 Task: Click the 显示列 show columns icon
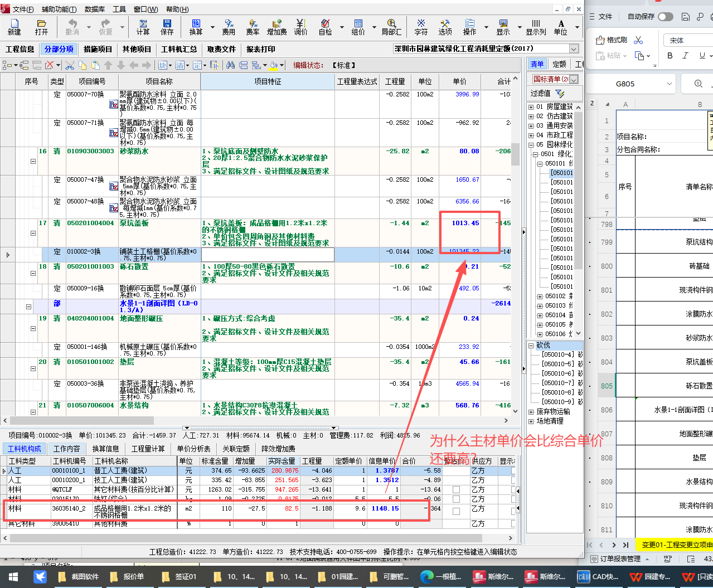coord(536,27)
